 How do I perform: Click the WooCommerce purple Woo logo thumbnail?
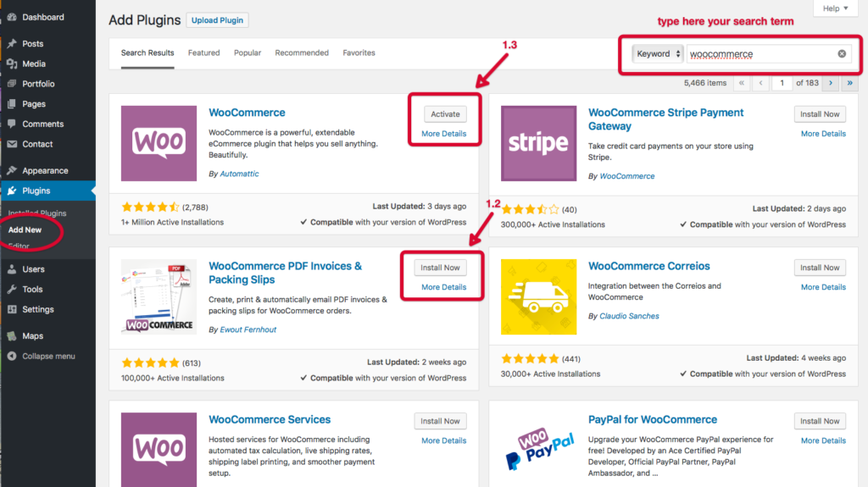[x=159, y=143]
